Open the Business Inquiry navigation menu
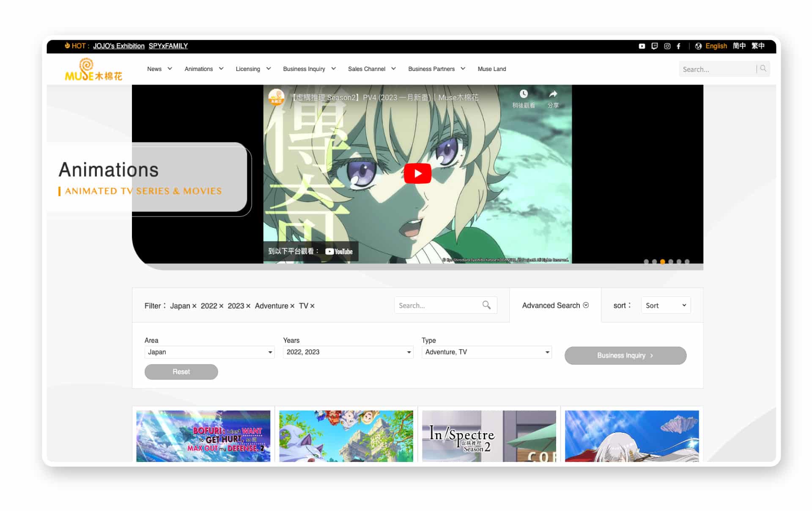Viewport: 812px width, 511px height. pos(309,69)
